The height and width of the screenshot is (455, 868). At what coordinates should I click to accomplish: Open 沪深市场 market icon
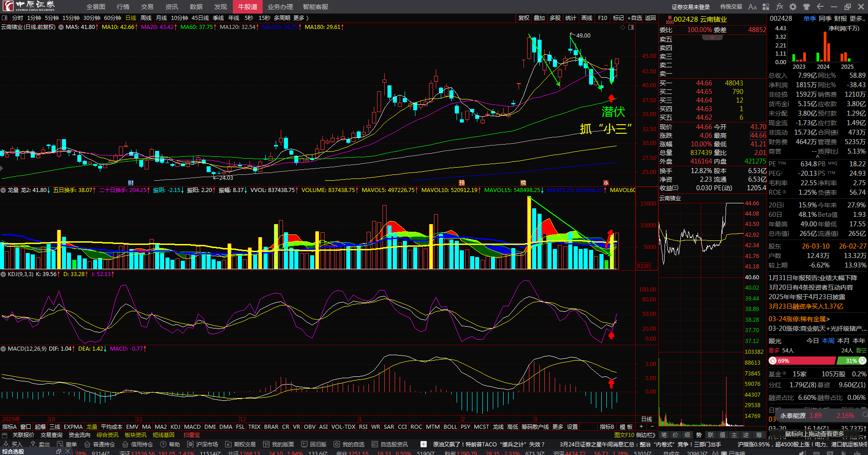point(190,445)
